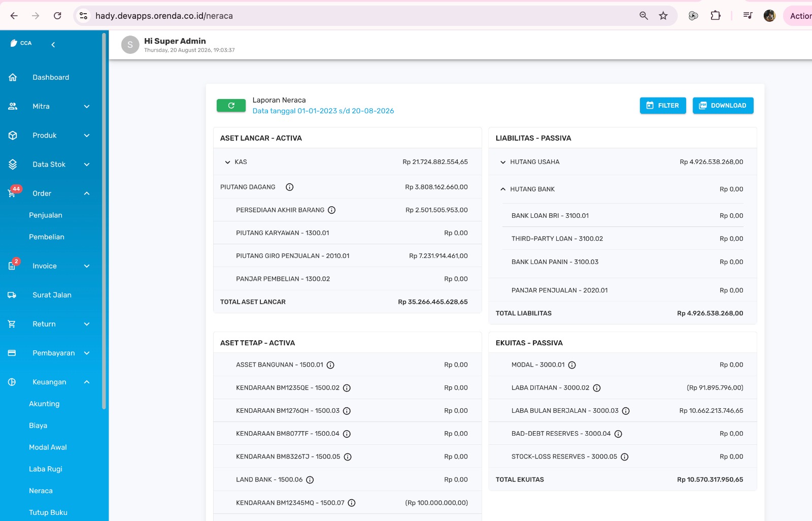Image resolution: width=812 pixels, height=521 pixels.
Task: Open Penjualan under Order
Action: point(46,215)
